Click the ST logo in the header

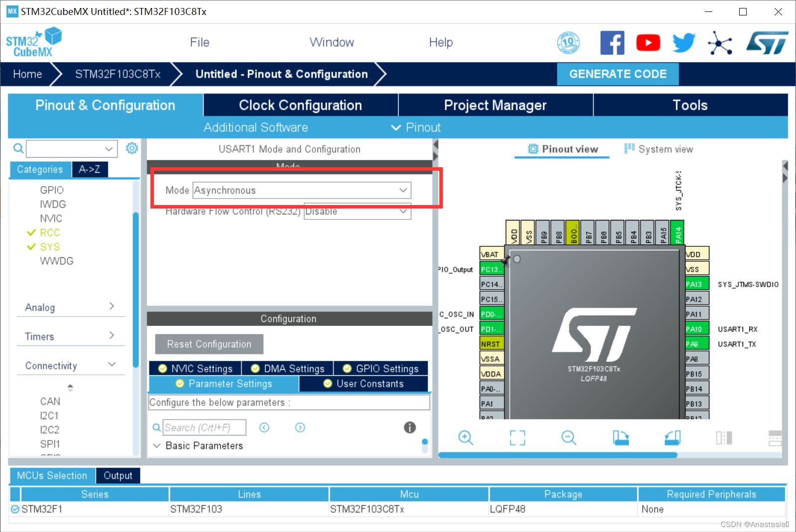(767, 43)
